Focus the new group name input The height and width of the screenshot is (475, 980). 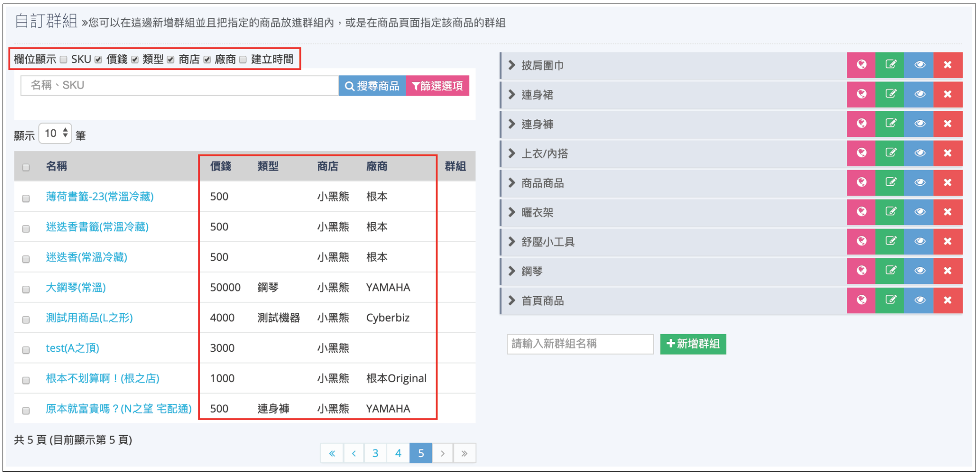tap(580, 344)
